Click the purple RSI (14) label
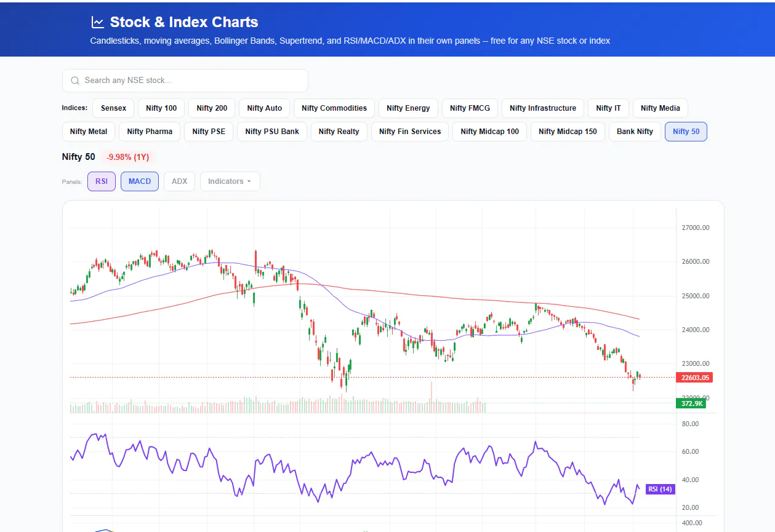The height and width of the screenshot is (532, 775). coord(660,490)
